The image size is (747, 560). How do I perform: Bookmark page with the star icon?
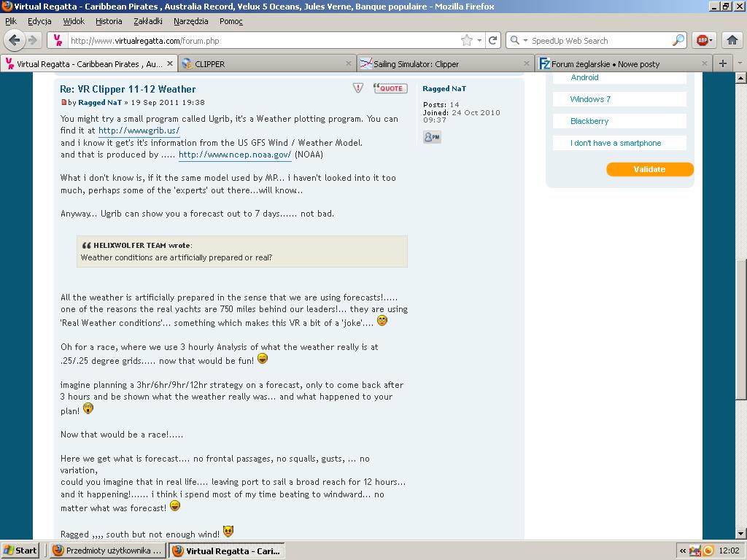tap(466, 41)
